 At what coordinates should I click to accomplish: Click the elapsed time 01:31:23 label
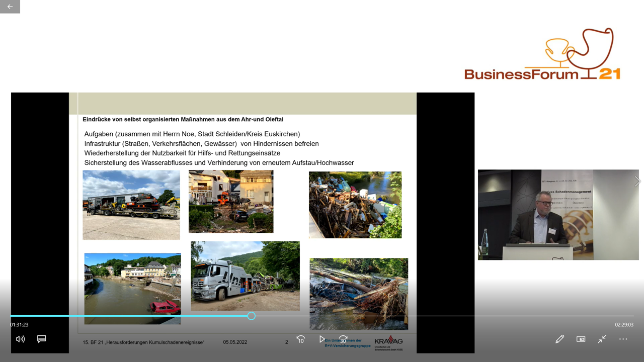19,325
